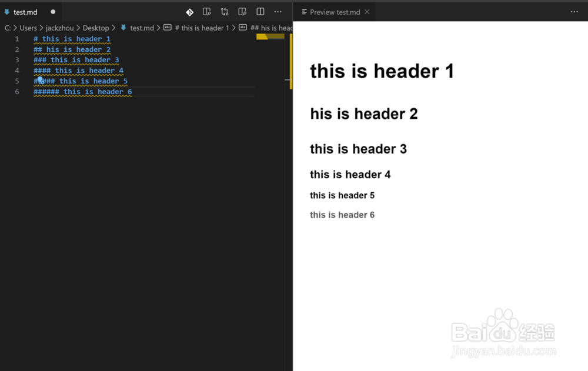Click preview heading 'his is header 2'
The image size is (588, 371).
[364, 113]
